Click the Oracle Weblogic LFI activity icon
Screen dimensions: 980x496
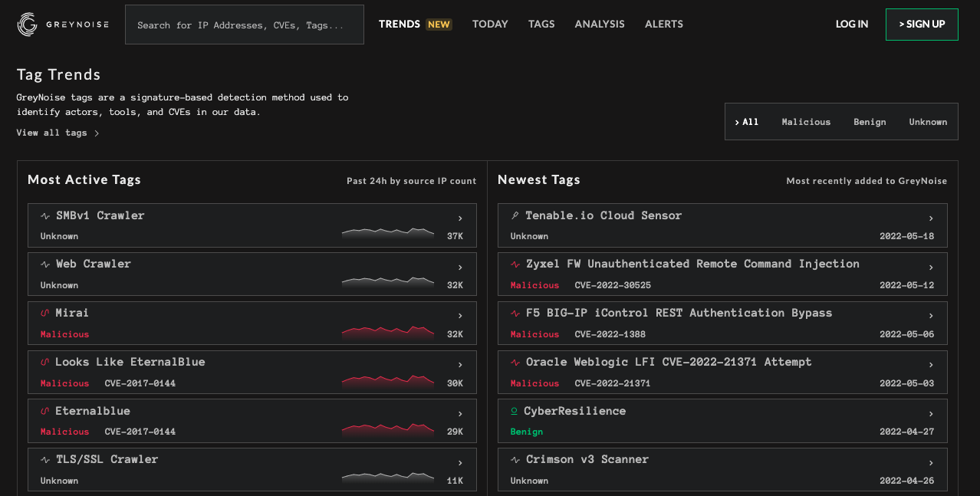[x=515, y=363]
